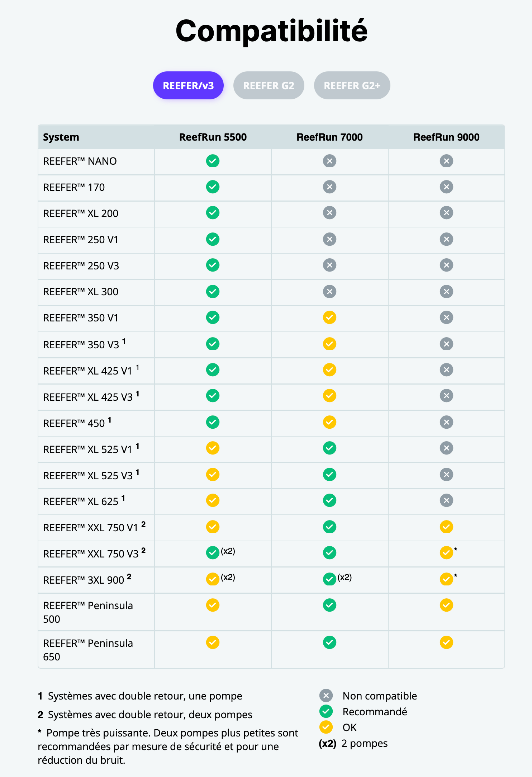The image size is (532, 777).
Task: Click the REEFER 3XL 900 row label
Action: click(x=87, y=579)
